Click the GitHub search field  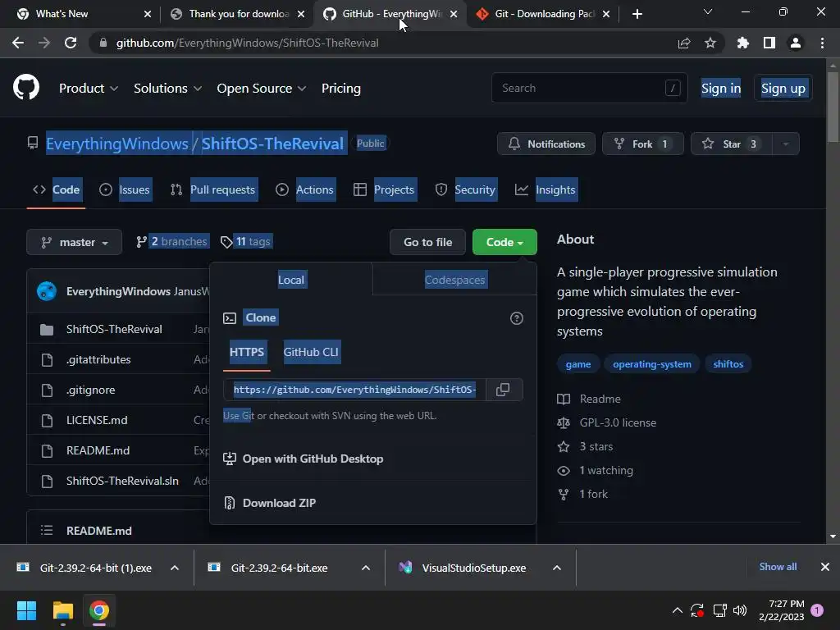(589, 88)
